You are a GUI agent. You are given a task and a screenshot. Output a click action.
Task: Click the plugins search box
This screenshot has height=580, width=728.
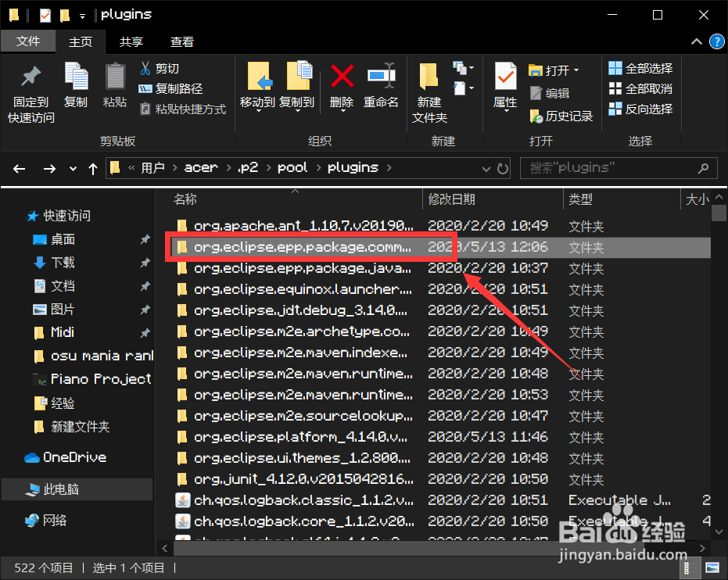619,168
